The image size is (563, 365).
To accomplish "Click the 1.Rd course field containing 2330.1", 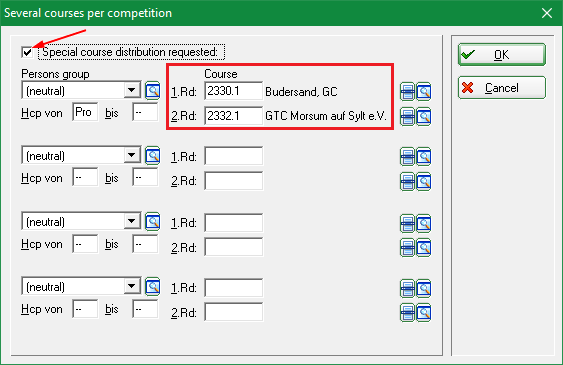I will pos(233,91).
